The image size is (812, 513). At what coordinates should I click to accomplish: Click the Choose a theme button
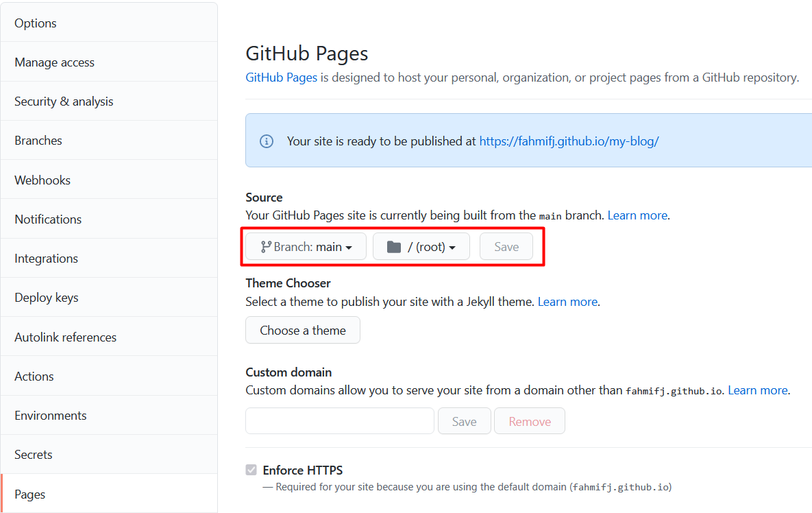[x=303, y=331]
